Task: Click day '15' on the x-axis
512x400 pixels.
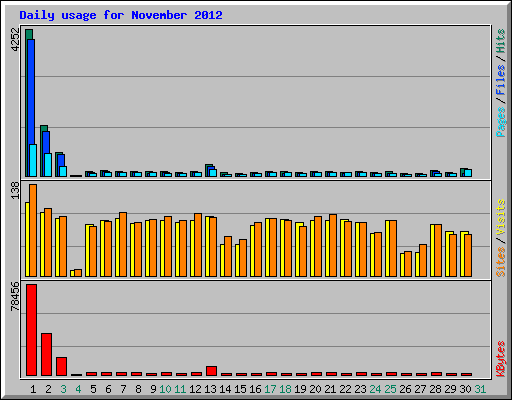Action: tap(240, 389)
